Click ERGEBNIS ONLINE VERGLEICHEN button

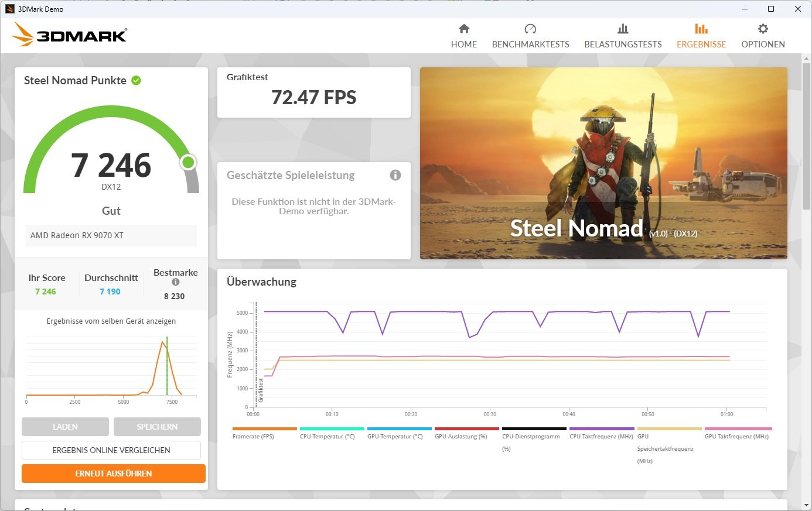[111, 450]
